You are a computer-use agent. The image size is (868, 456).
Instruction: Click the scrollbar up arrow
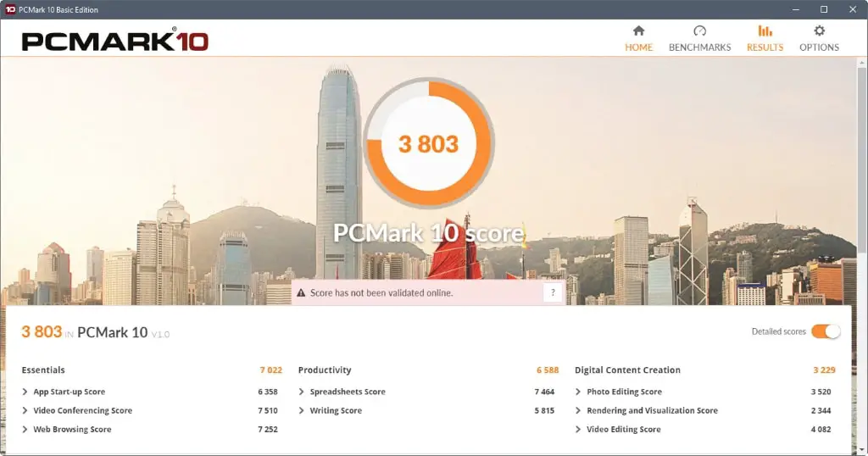click(x=861, y=63)
